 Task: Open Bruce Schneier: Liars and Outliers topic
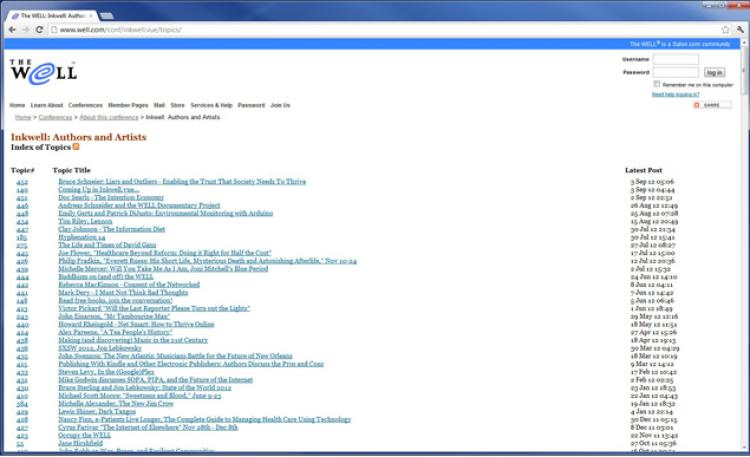point(182,181)
